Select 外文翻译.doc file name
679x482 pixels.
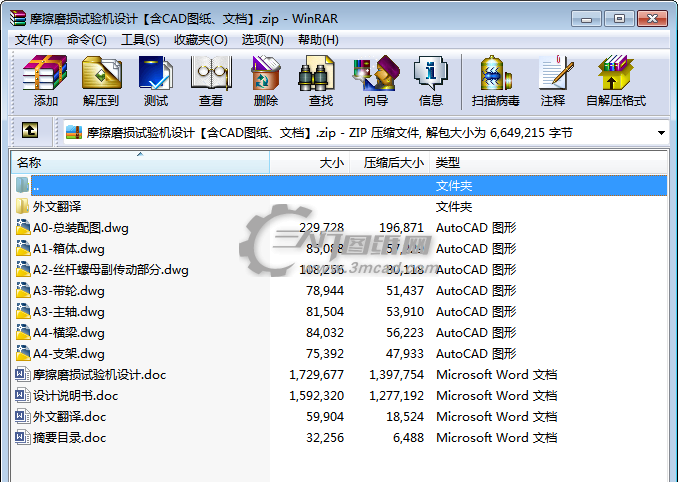tap(70, 417)
